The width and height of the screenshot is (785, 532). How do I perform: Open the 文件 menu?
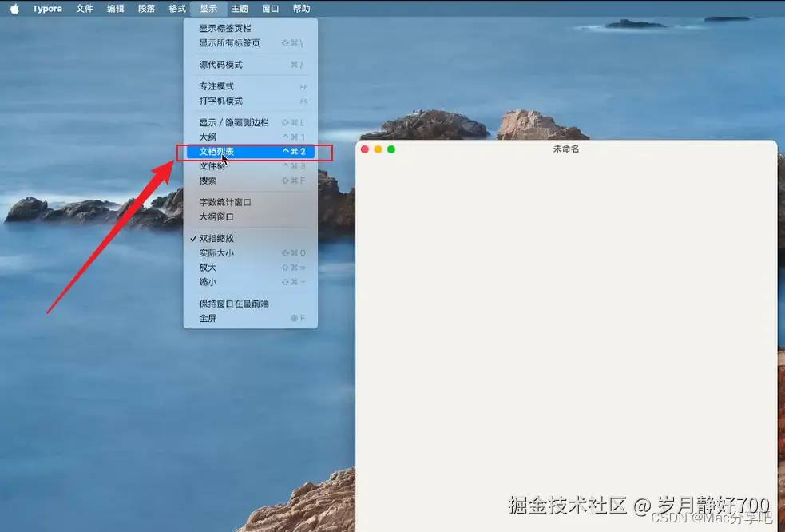pyautogui.click(x=84, y=9)
